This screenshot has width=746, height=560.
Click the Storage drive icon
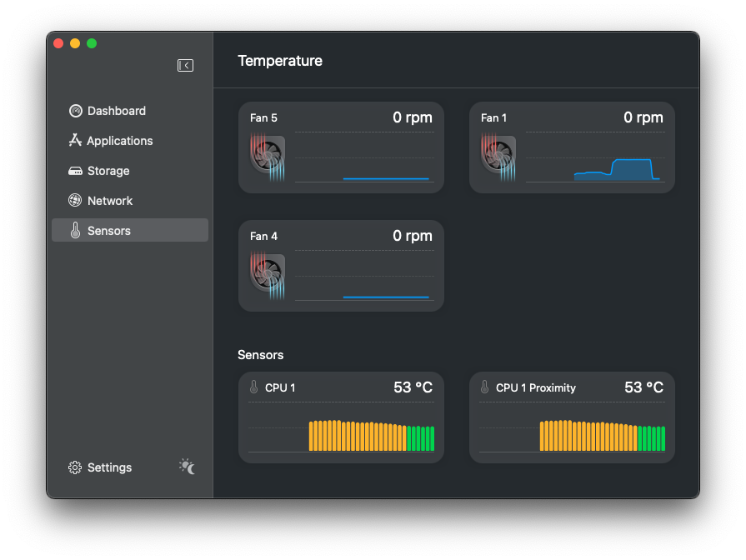pos(75,171)
